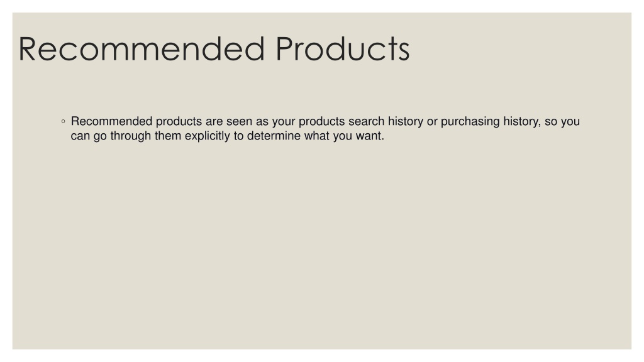Click the word 'explicitly' in the second line

[208, 136]
